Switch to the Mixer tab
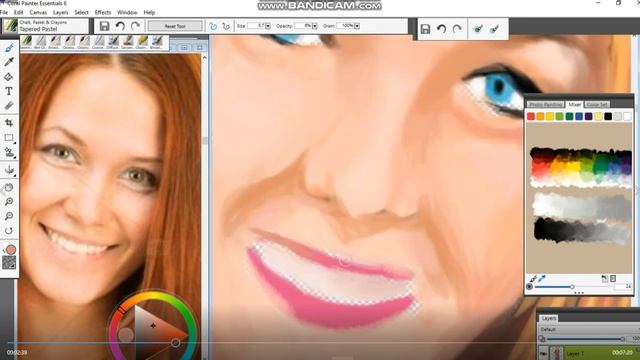The height and width of the screenshot is (360, 640). (x=575, y=105)
